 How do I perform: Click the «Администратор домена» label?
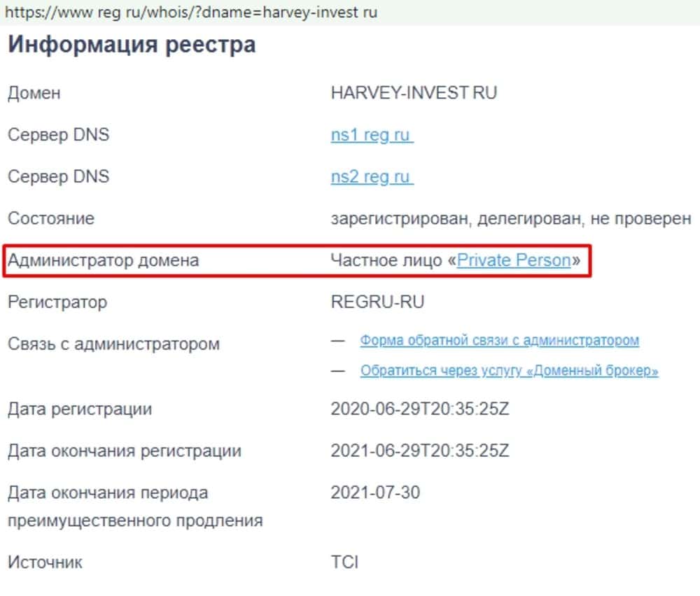pos(103,261)
